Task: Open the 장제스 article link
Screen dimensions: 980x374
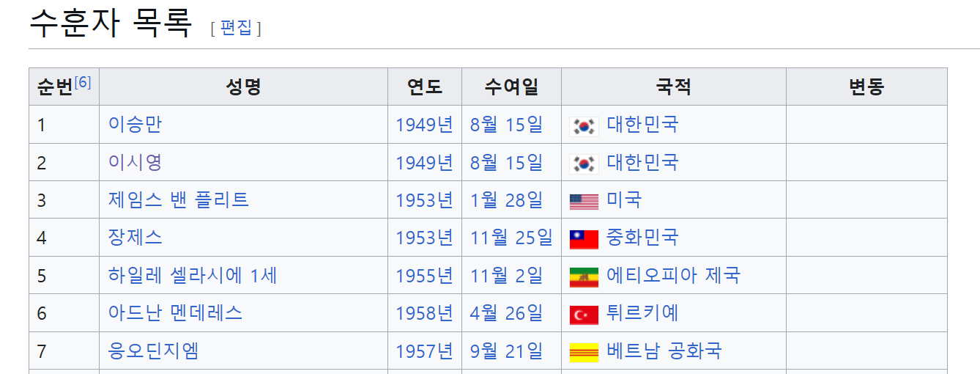Action: [x=135, y=238]
